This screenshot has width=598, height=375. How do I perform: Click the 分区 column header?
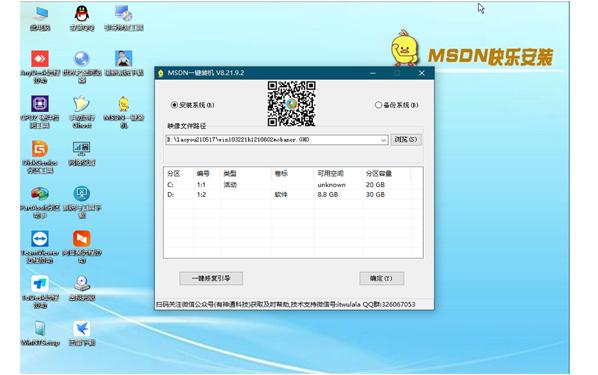[174, 174]
